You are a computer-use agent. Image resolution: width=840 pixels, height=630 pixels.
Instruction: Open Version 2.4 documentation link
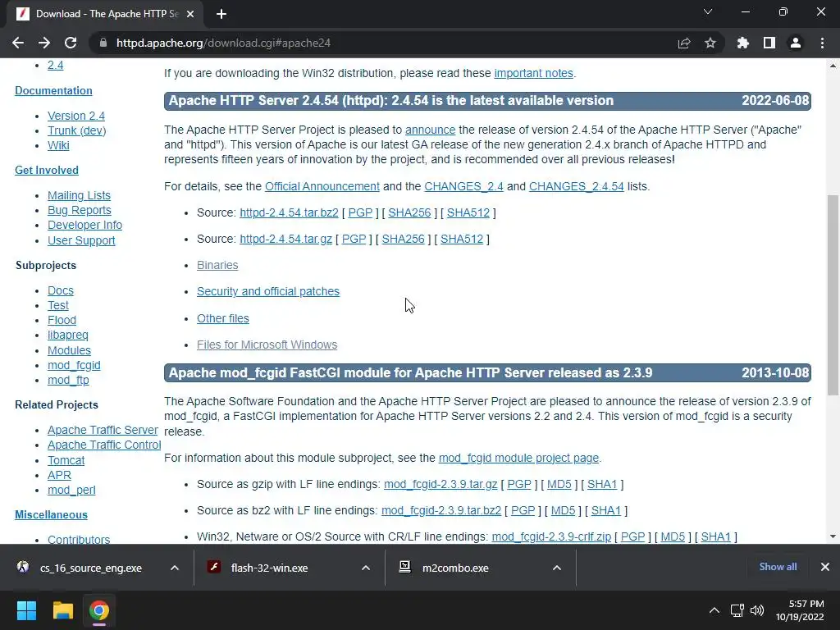point(76,116)
